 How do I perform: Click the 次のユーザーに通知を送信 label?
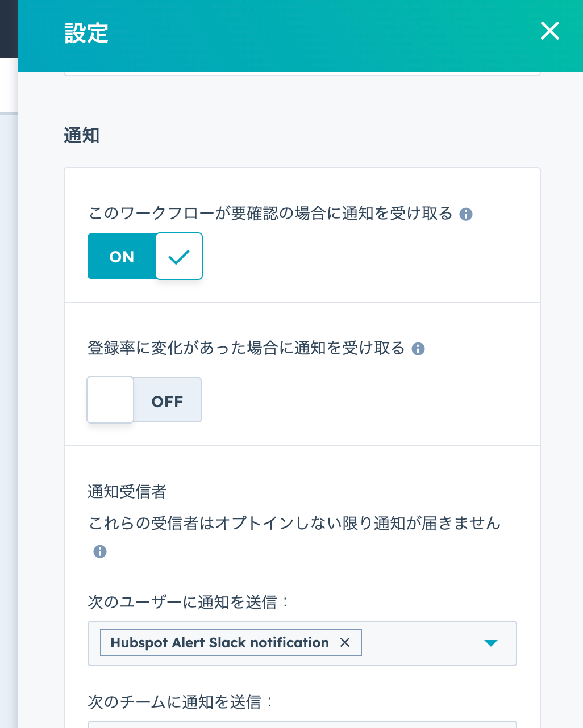[x=189, y=601]
